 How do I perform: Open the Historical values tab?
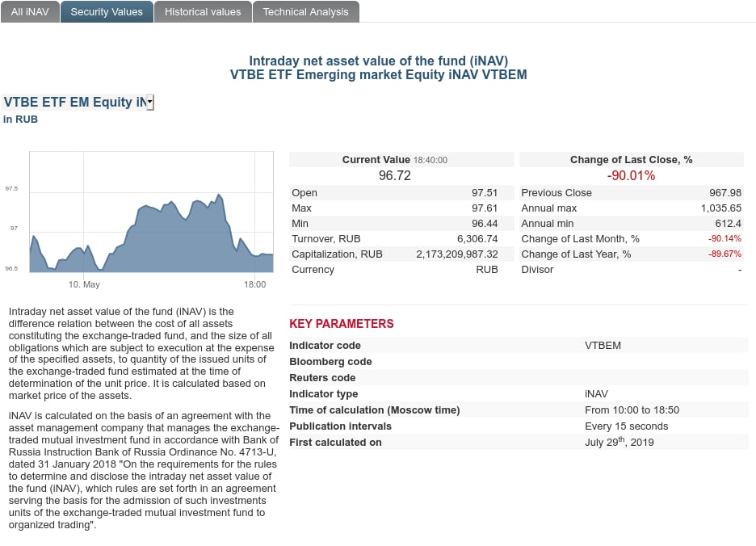pos(203,11)
